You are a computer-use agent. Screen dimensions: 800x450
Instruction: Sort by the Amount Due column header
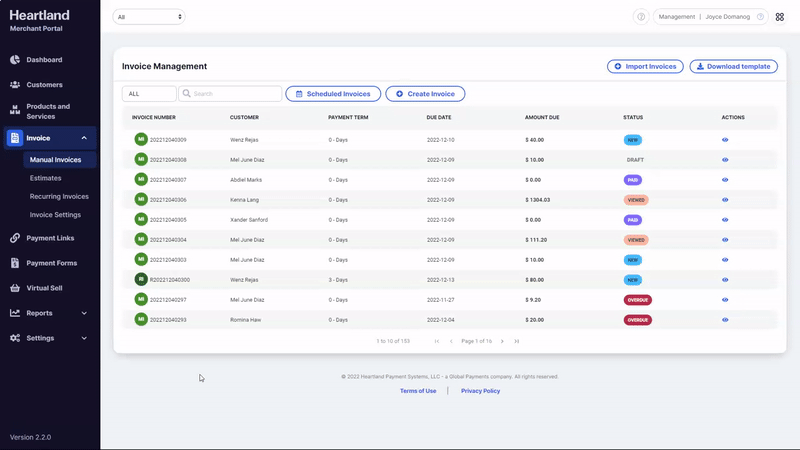point(542,117)
